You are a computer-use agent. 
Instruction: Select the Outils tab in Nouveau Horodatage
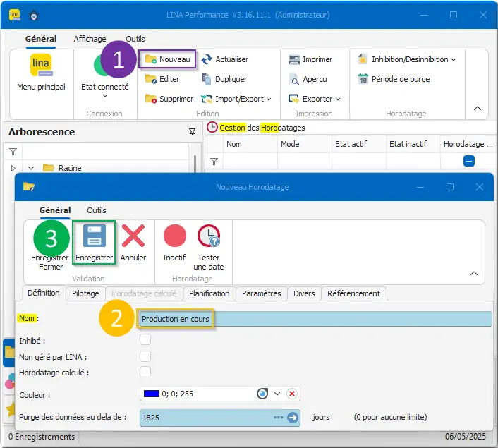pyautogui.click(x=97, y=210)
